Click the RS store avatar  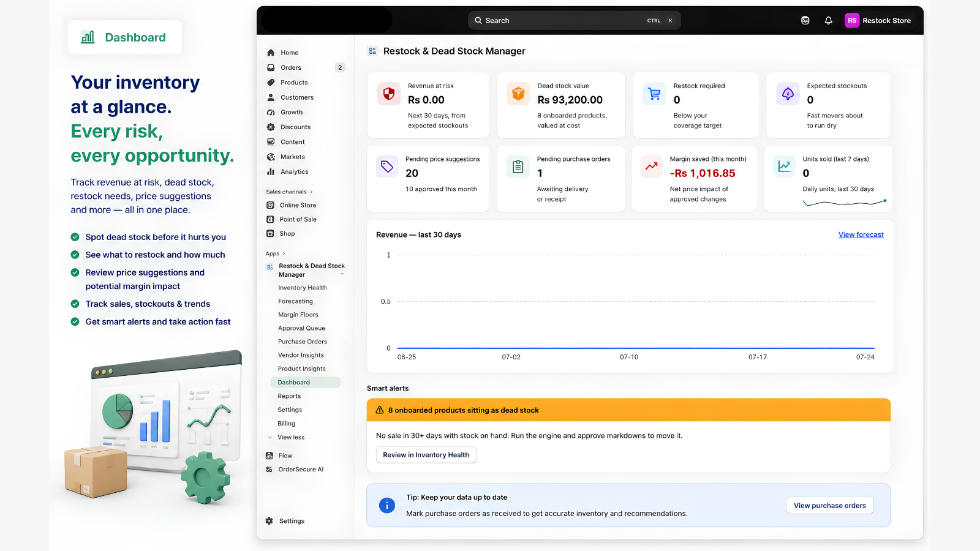tap(852, 20)
